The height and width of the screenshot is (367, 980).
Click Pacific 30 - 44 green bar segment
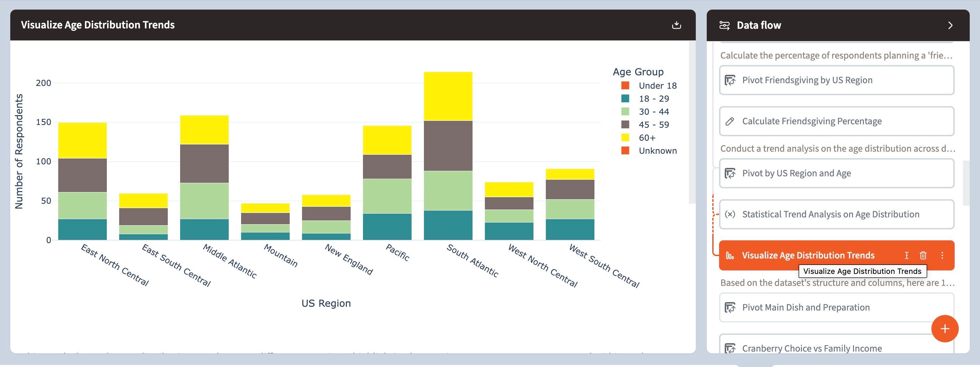pyautogui.click(x=387, y=196)
